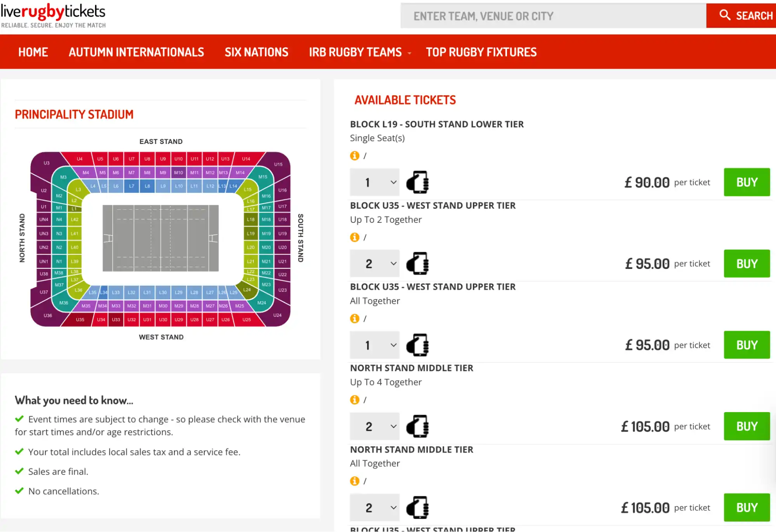Click mobile ticket icon next to bottom £105 listing

(417, 508)
